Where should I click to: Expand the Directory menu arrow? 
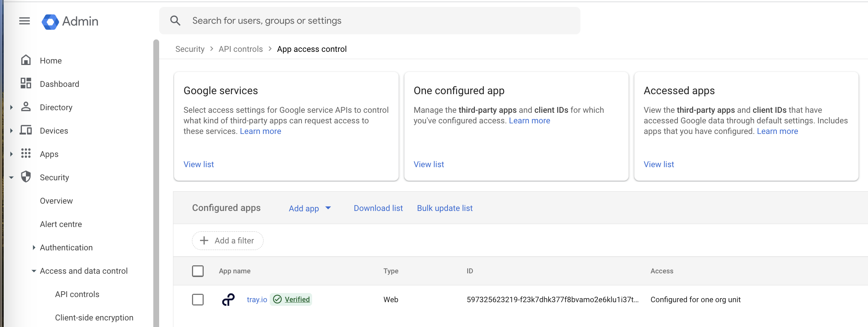pyautogui.click(x=11, y=107)
